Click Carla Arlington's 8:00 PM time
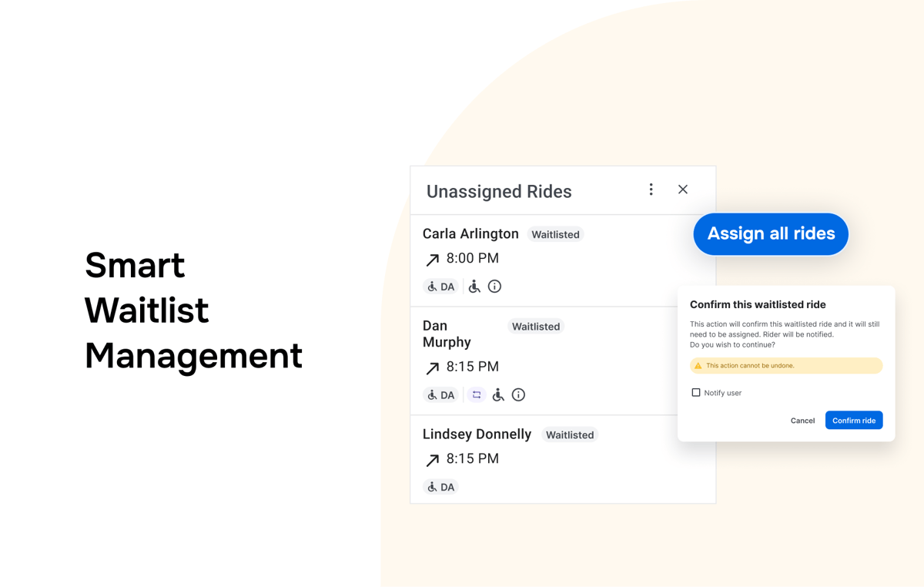This screenshot has height=587, width=924. pyautogui.click(x=473, y=258)
